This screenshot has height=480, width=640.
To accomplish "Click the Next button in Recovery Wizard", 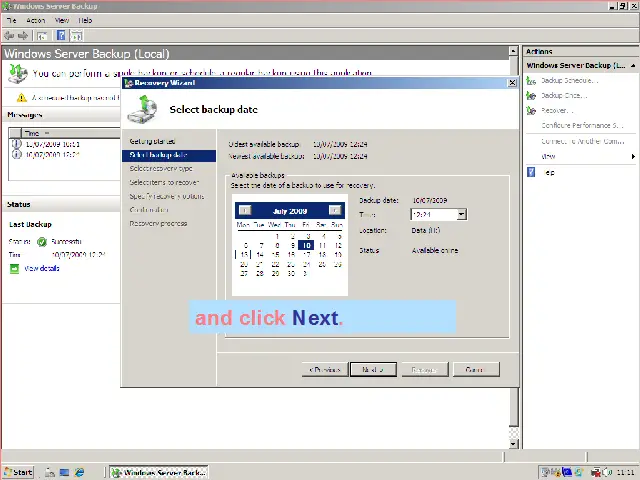I will (373, 369).
